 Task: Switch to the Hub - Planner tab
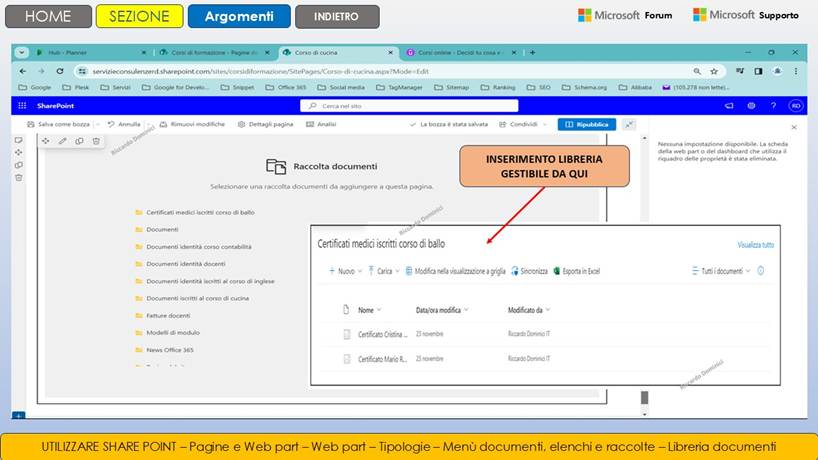point(90,53)
